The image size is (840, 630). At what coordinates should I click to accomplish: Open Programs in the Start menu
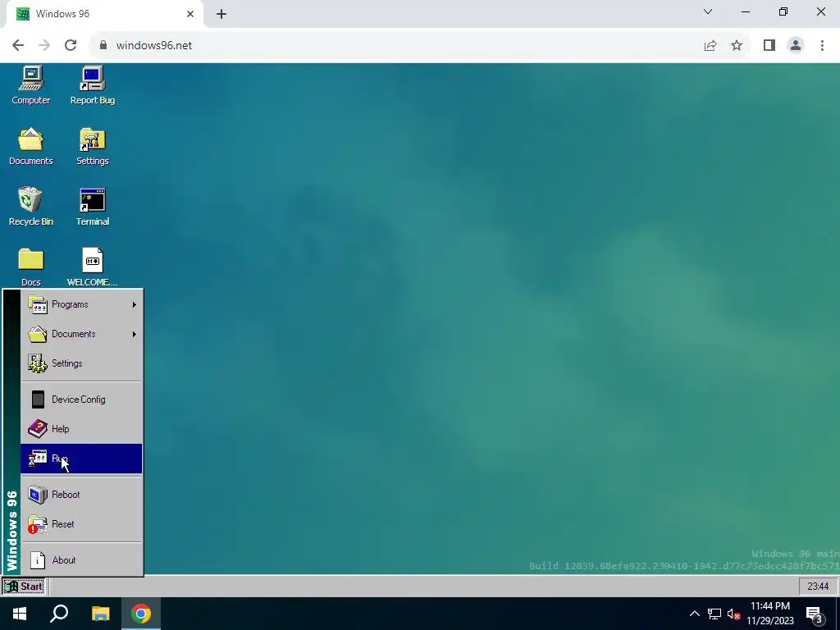tap(81, 304)
